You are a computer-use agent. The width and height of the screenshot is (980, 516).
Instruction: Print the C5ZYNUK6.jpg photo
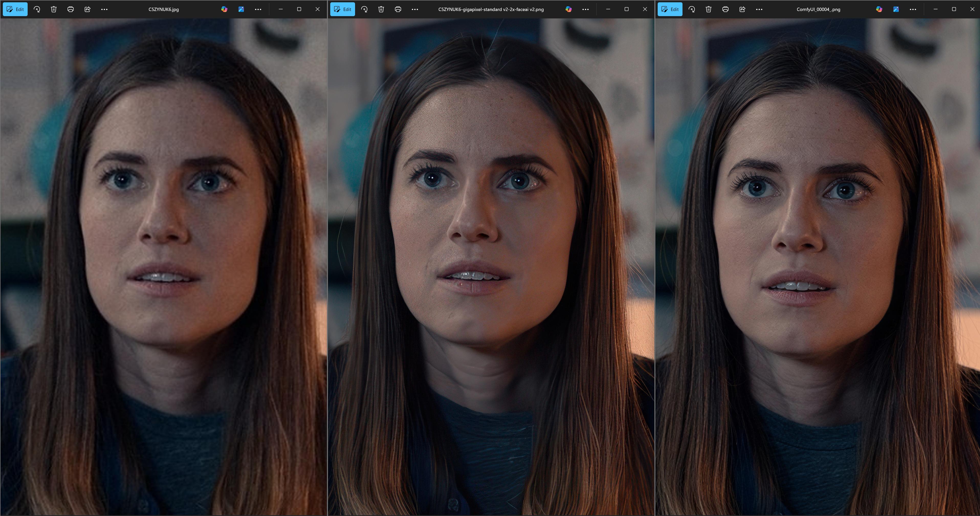click(70, 9)
